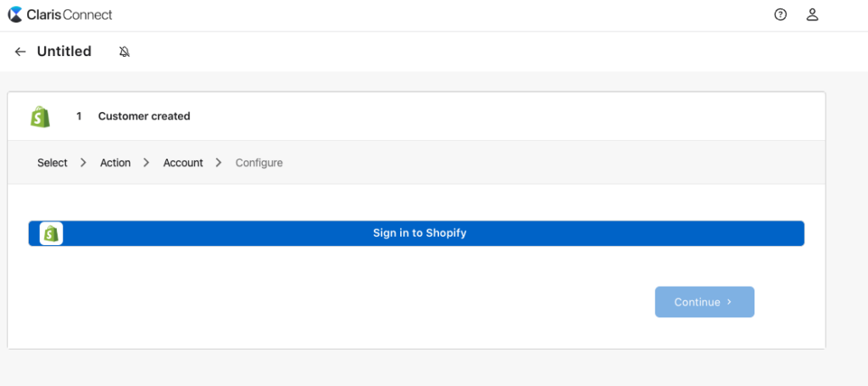Click the Untitled flow name
This screenshot has width=868, height=386.
(x=64, y=52)
